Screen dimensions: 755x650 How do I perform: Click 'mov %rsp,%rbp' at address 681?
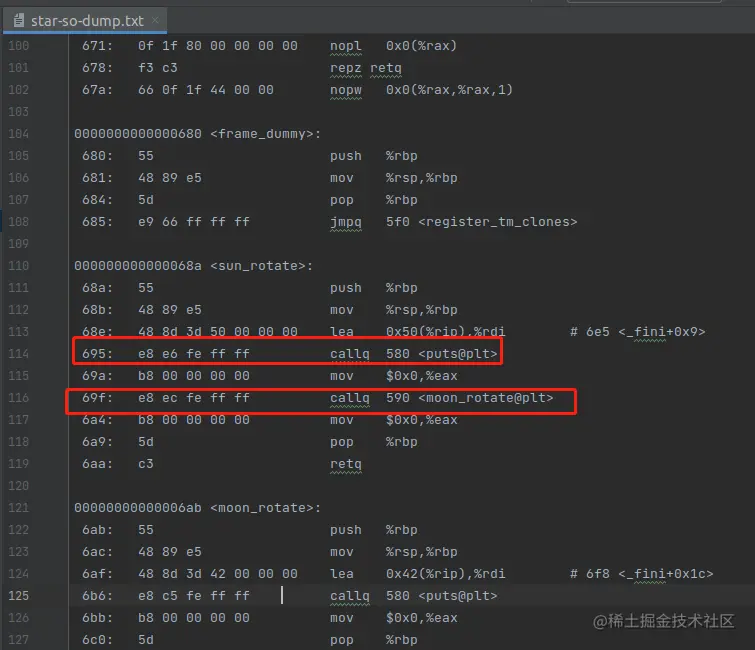[393, 178]
